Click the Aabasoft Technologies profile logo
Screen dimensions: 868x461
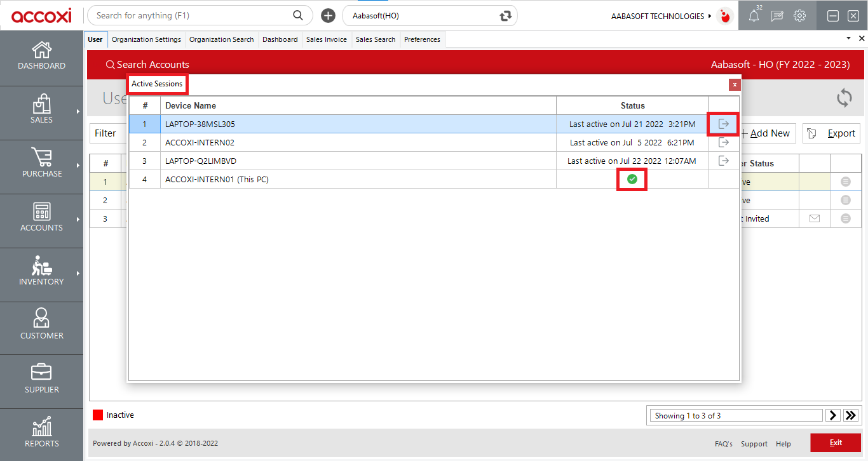(724, 16)
